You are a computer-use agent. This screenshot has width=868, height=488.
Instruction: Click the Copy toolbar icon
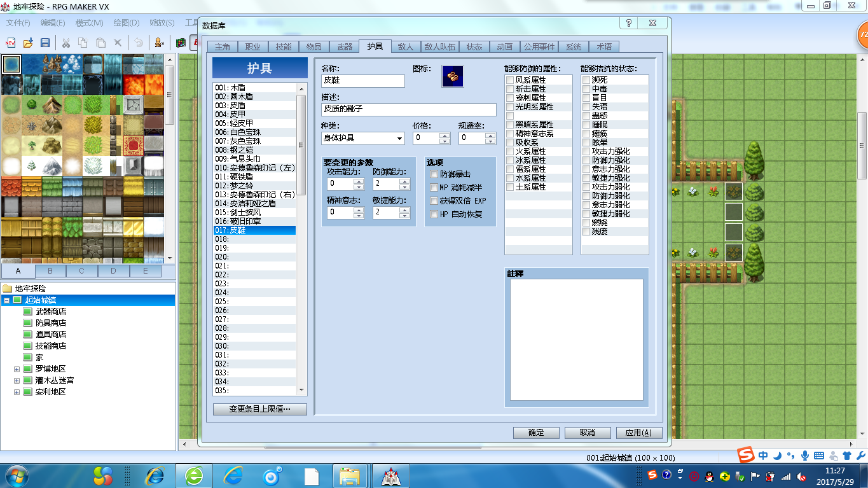pos(83,43)
